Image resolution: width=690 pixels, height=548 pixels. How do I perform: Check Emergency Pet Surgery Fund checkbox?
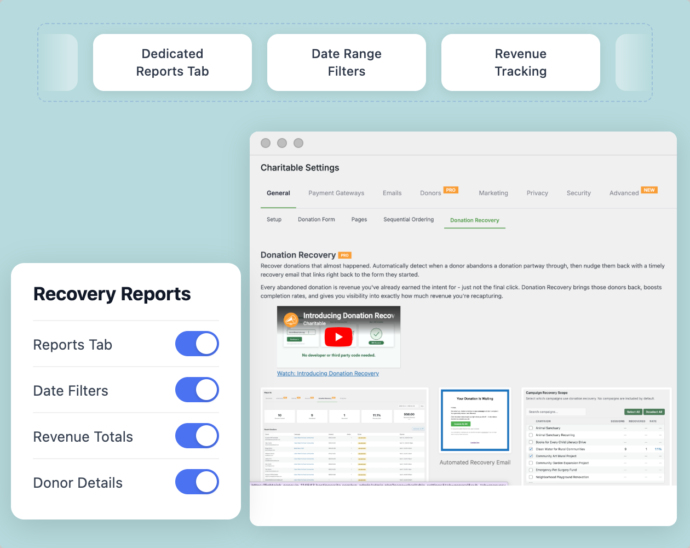[x=531, y=470]
